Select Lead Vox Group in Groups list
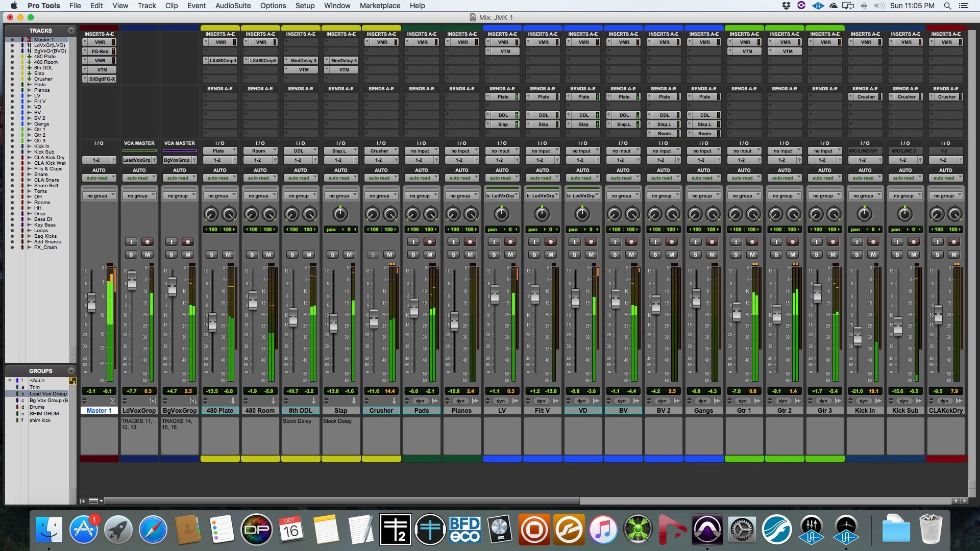980x551 pixels. pyautogui.click(x=48, y=394)
